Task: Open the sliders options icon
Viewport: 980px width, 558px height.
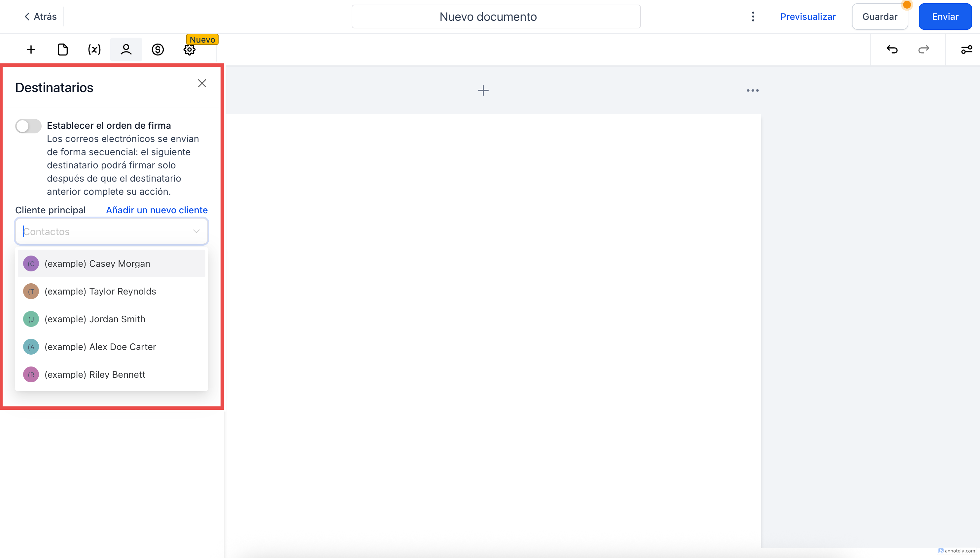Action: (x=966, y=50)
